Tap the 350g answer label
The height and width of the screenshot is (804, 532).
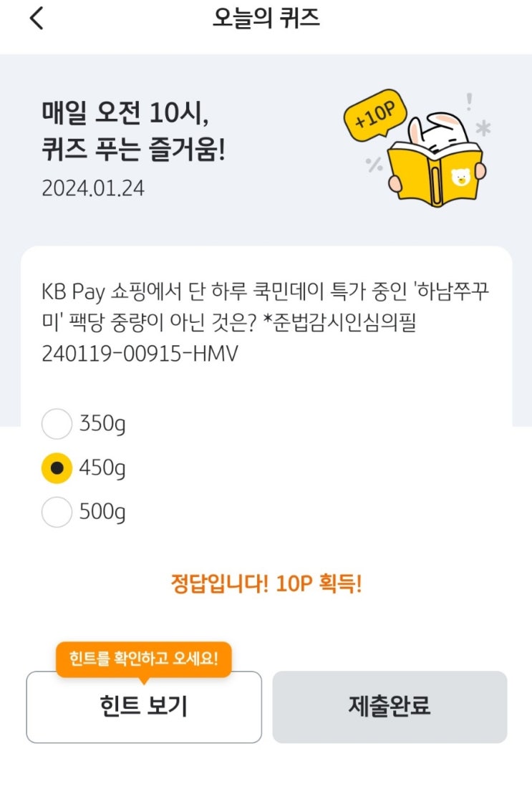(x=102, y=425)
